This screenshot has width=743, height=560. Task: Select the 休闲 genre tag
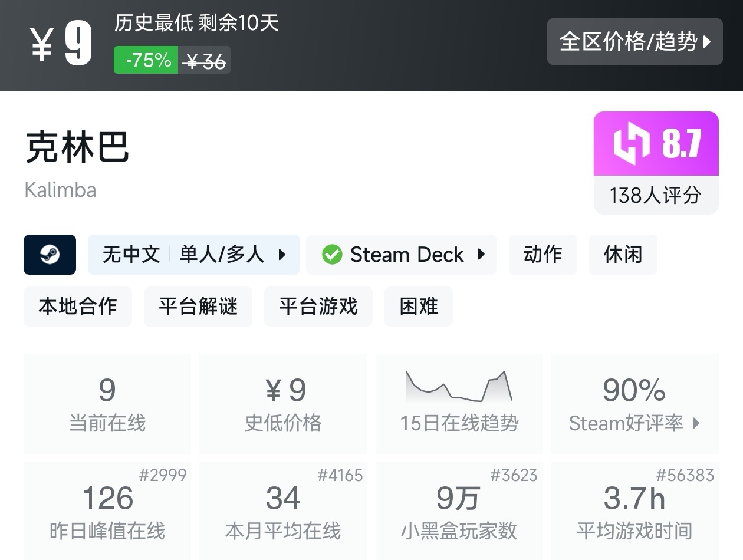click(x=623, y=255)
